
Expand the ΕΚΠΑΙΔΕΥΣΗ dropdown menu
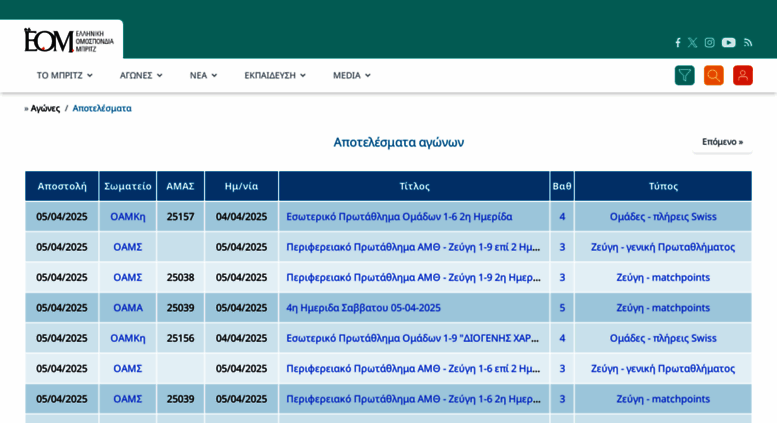(x=274, y=75)
